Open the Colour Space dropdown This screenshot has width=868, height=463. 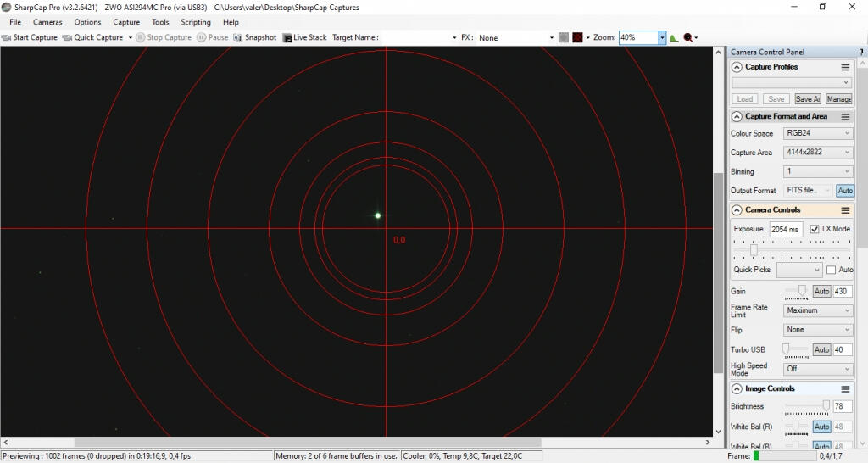coord(818,133)
